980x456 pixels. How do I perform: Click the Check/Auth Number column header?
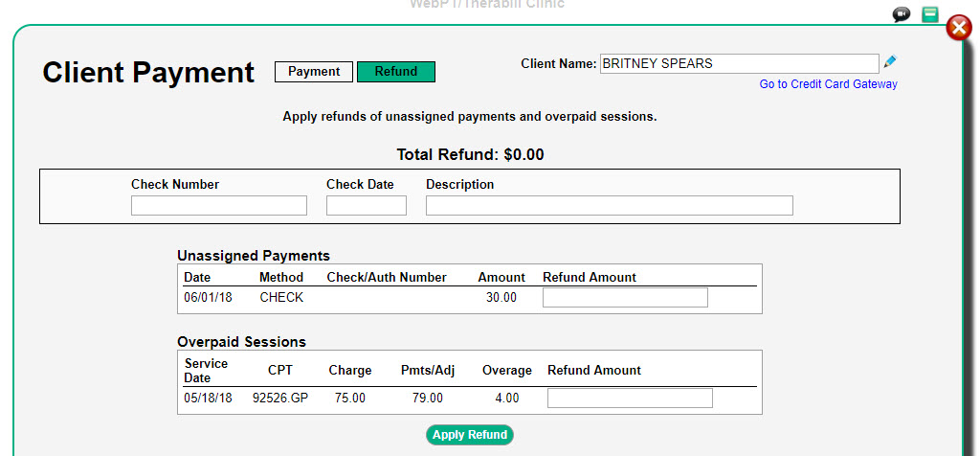(x=387, y=277)
